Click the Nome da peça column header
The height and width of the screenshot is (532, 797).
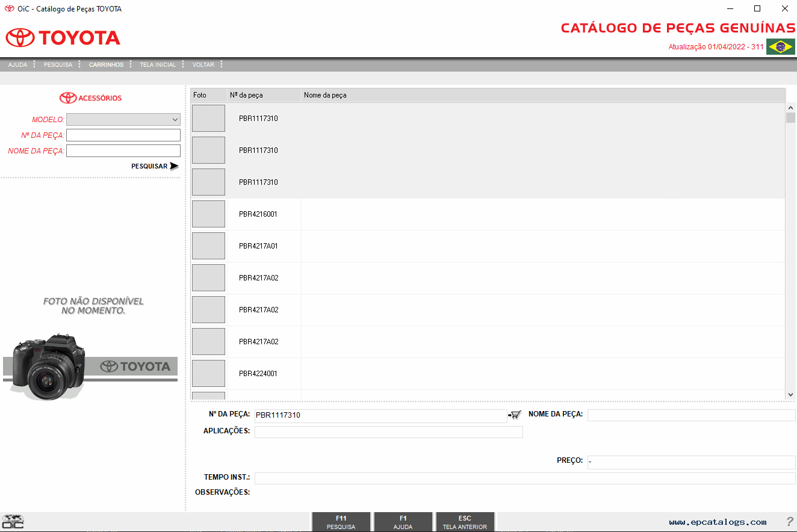click(325, 95)
